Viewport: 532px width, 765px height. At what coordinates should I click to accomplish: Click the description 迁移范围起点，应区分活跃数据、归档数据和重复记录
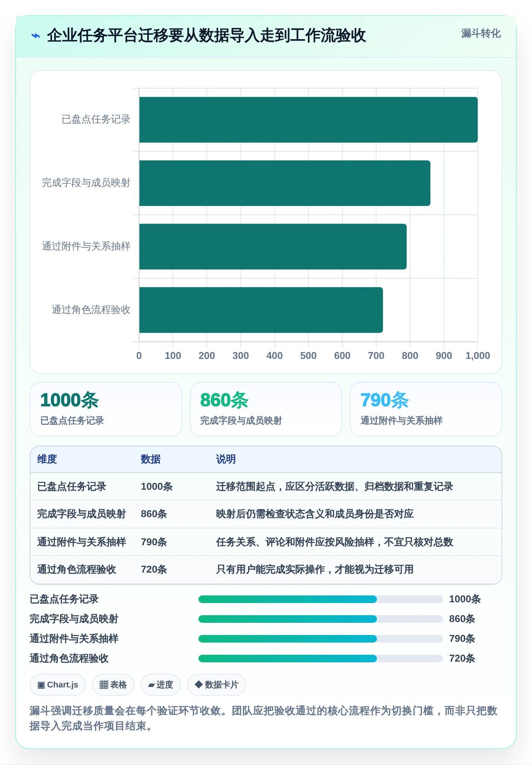coord(335,487)
